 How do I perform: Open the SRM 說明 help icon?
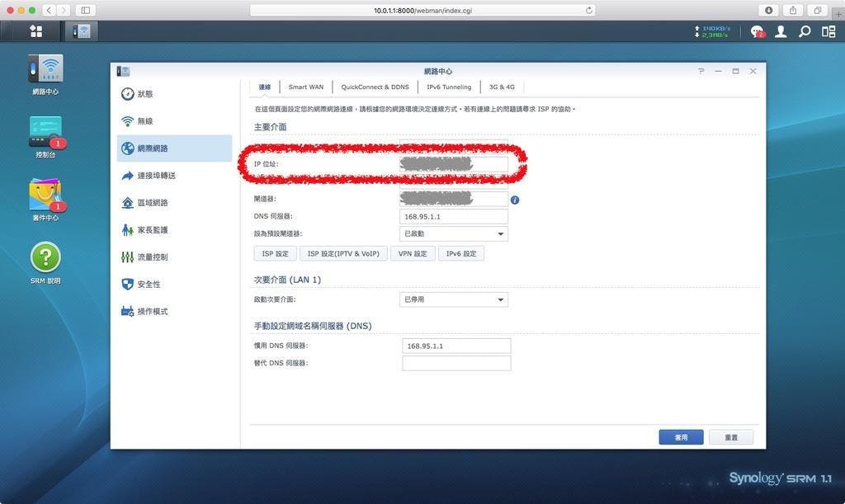pos(45,257)
